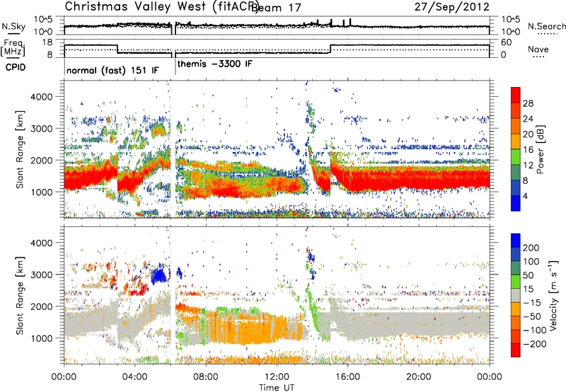
Task: Click the 'Beam 17' label
Action: click(x=276, y=8)
